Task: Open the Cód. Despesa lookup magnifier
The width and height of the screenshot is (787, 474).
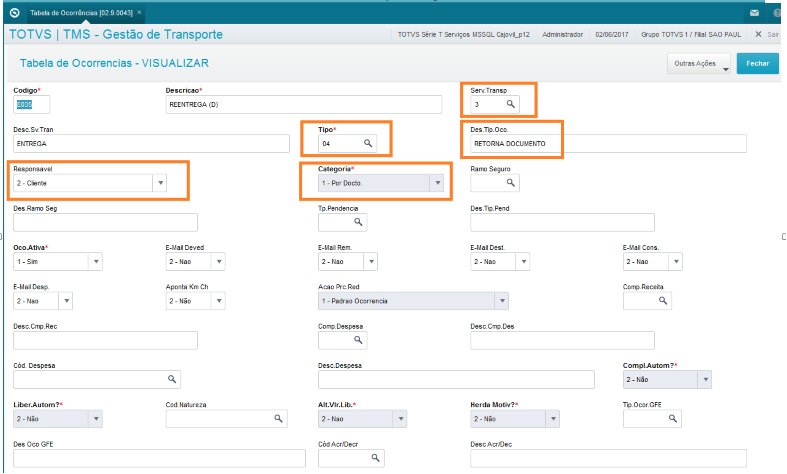Action: (172, 379)
